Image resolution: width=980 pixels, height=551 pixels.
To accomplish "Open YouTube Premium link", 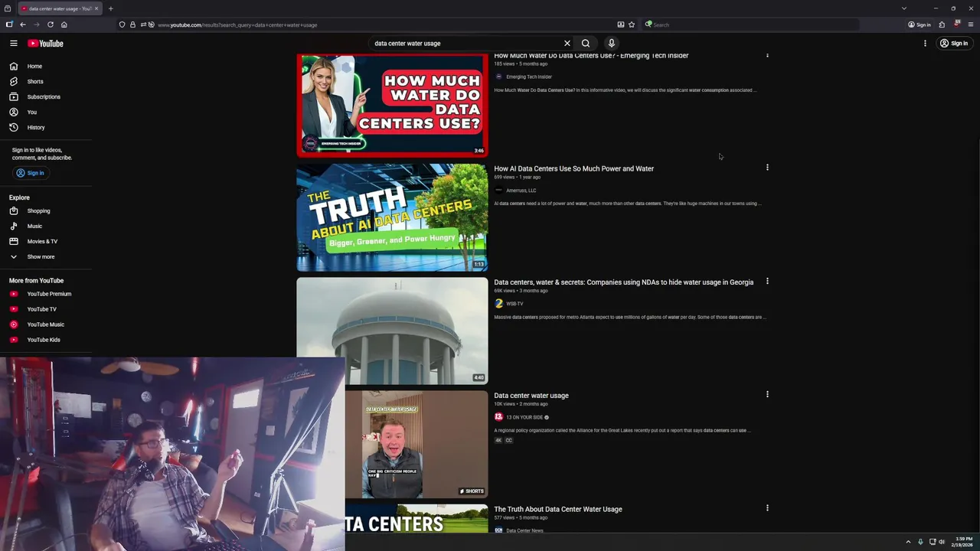I will coord(49,294).
